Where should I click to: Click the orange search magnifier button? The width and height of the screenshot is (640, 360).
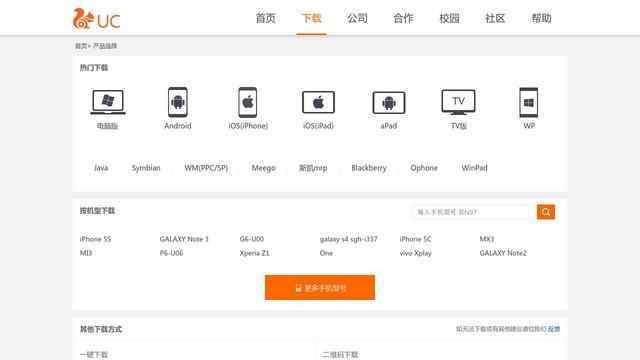point(546,212)
